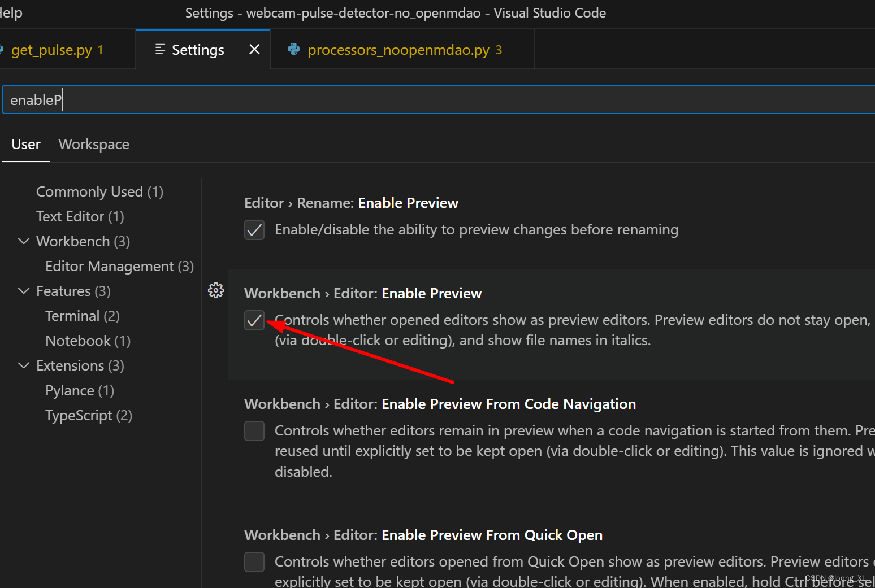Select Terminal (2) subcategory

(83, 316)
